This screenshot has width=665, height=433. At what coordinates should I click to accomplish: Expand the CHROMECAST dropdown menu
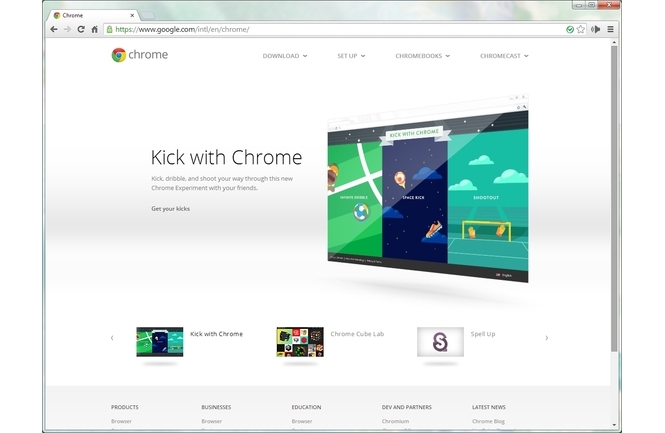pos(504,56)
